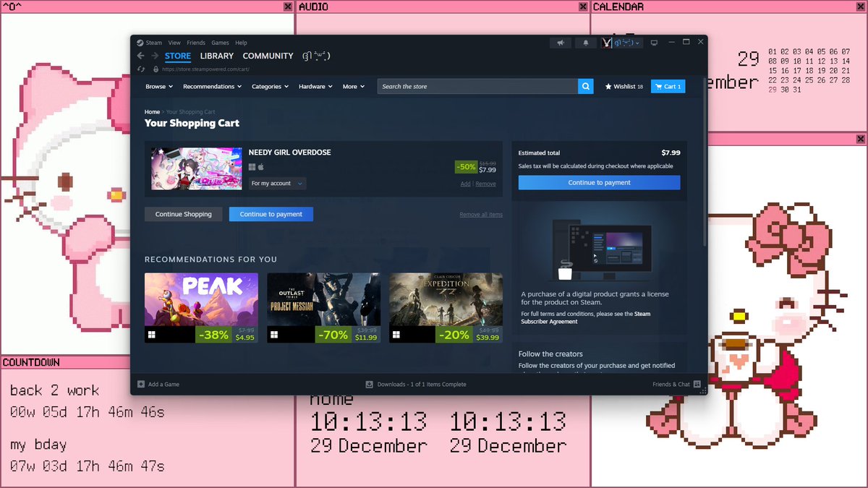Open the For my account dropdown
This screenshot has height=488, width=868.
pos(277,184)
